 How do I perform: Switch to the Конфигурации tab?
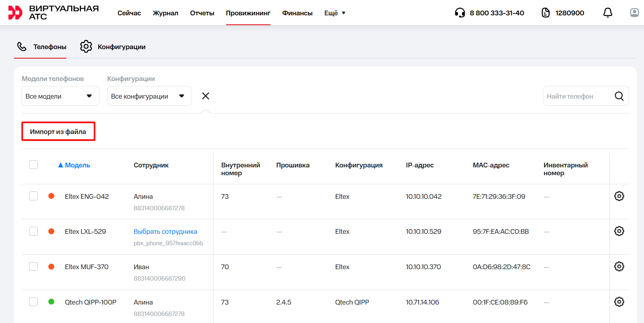click(x=113, y=47)
